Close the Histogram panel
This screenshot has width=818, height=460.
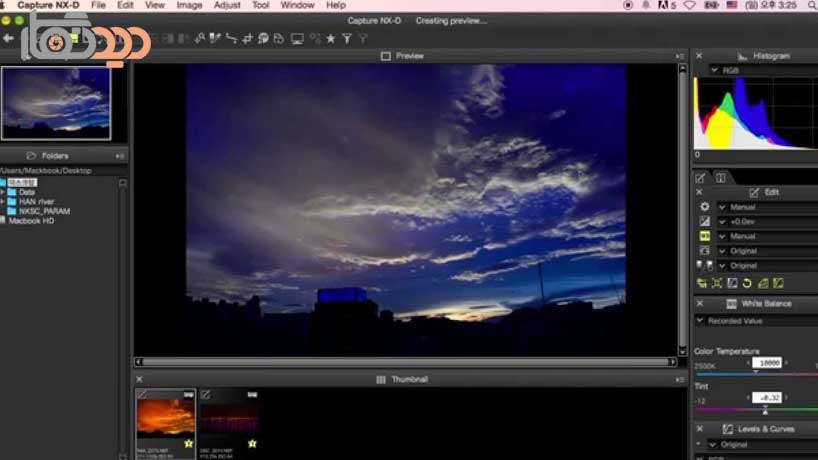point(699,56)
